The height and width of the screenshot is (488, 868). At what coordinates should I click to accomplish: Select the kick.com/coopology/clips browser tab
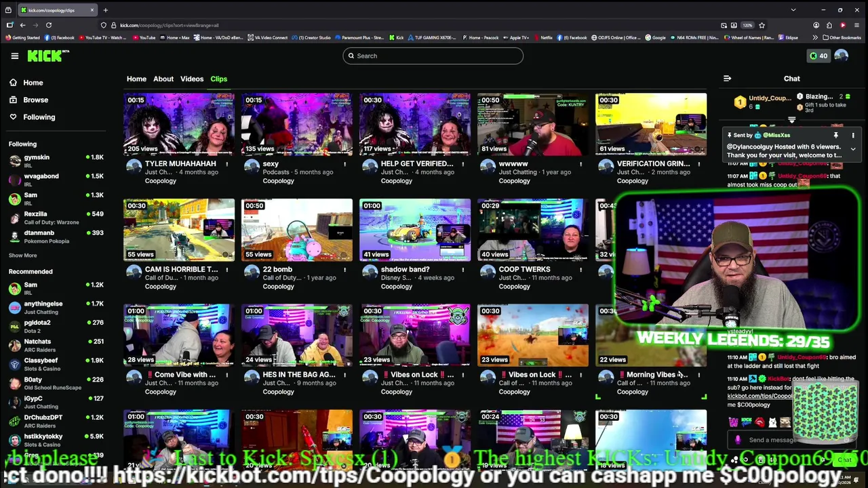point(58,10)
